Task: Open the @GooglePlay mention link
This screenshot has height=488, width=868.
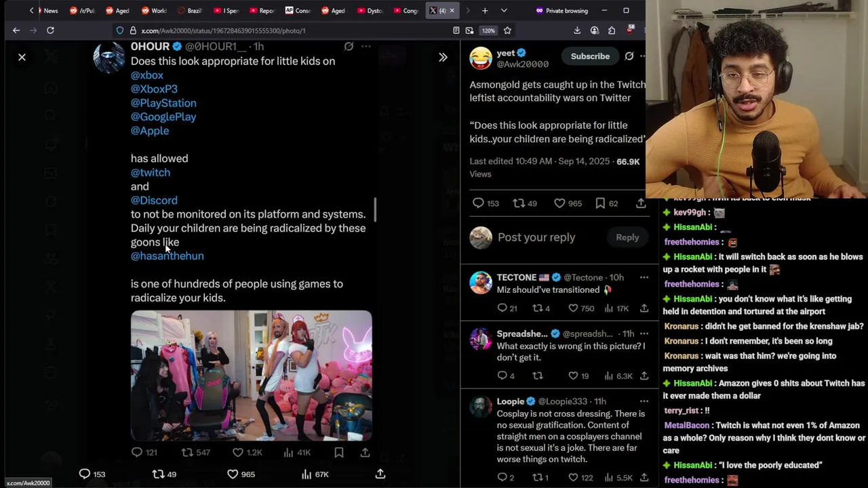Action: tap(163, 117)
